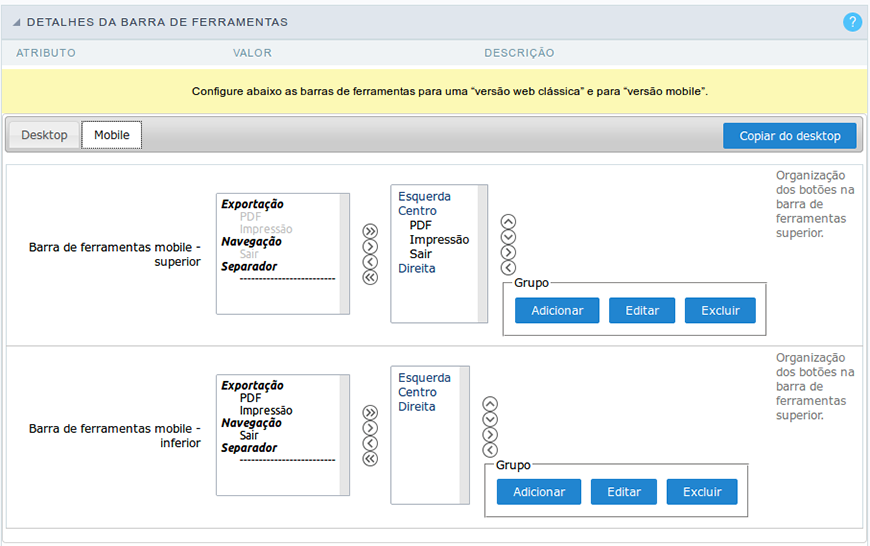Image resolution: width=870 pixels, height=546 pixels.
Task: Select Direita in superior toolbar selected list
Action: [x=417, y=269]
